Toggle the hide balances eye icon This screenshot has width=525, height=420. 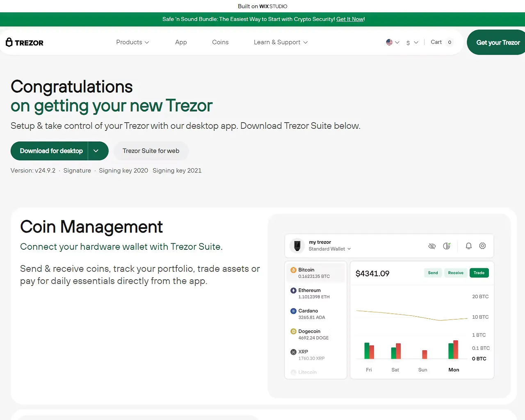[x=432, y=246]
